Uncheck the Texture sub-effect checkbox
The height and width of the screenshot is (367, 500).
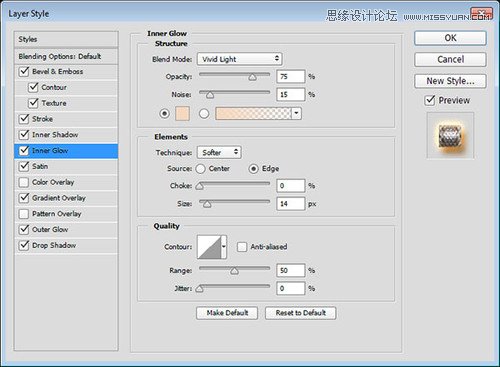(33, 103)
